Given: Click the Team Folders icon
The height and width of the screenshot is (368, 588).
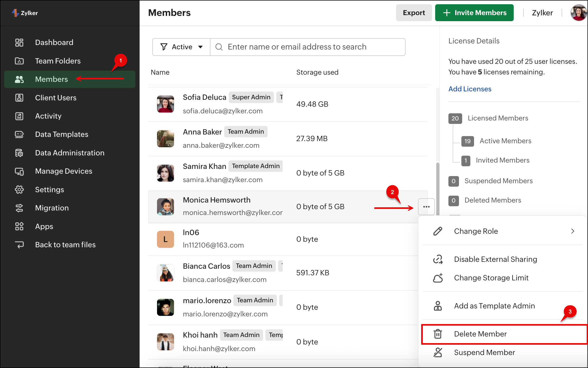Looking at the screenshot, I should pyautogui.click(x=19, y=61).
